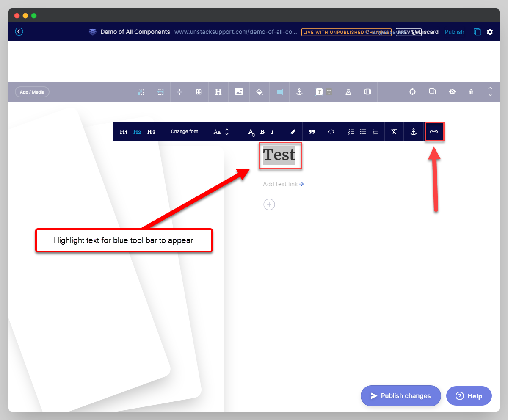Screen dimensions: 508x420
Task: Click the clear formatting icon
Action: click(394, 132)
